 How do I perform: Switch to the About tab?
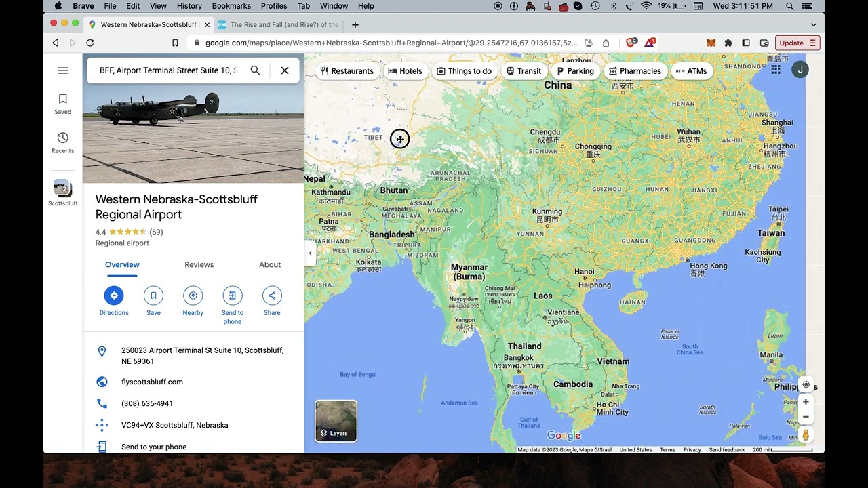[270, 264]
